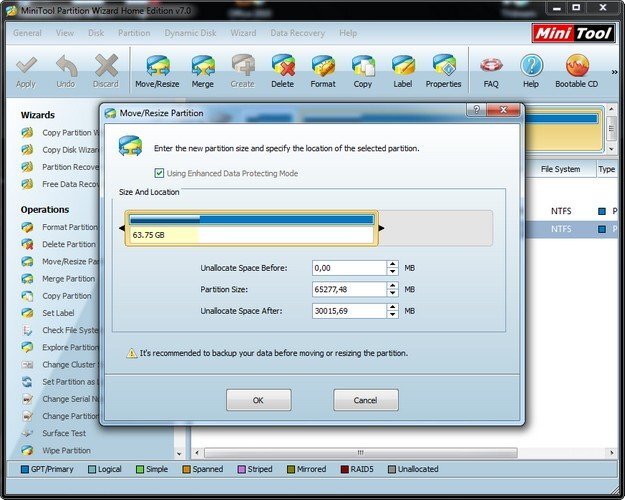Choose Set Label operation in the sidebar
The image size is (625, 500).
[x=48, y=313]
